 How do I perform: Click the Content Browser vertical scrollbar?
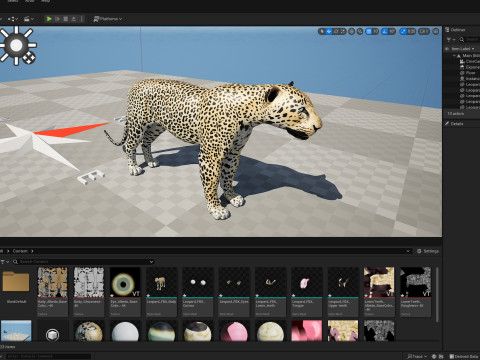tap(437, 294)
